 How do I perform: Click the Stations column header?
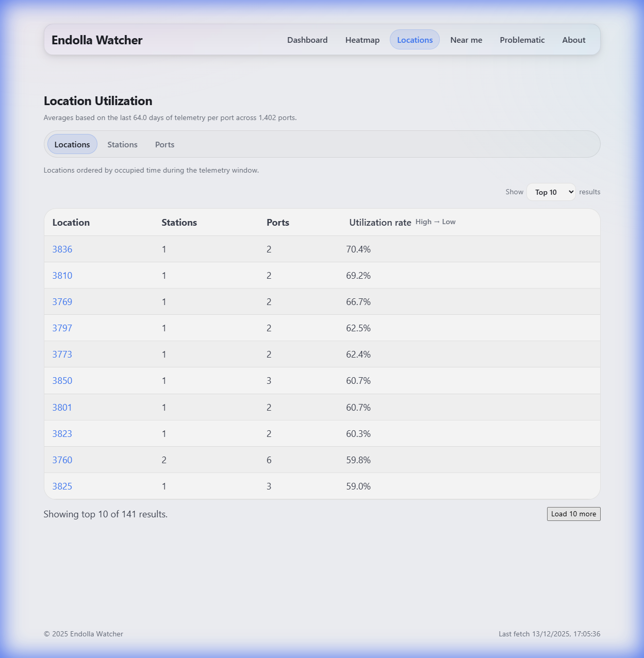click(x=179, y=223)
